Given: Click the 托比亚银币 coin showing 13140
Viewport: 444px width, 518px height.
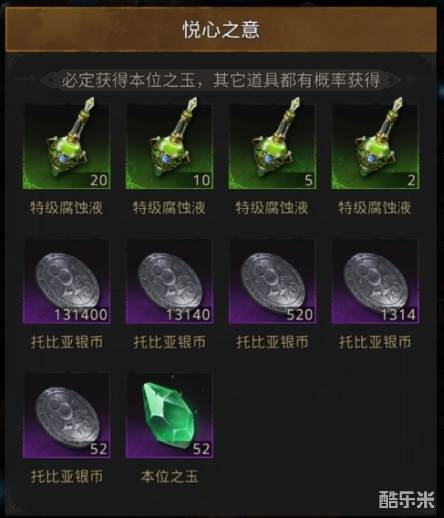Looking at the screenshot, I should click(169, 281).
